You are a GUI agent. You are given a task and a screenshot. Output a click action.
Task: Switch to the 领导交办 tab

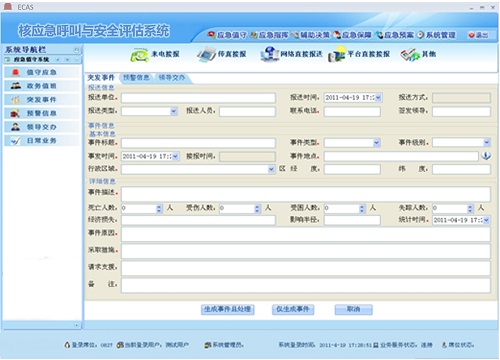[172, 78]
